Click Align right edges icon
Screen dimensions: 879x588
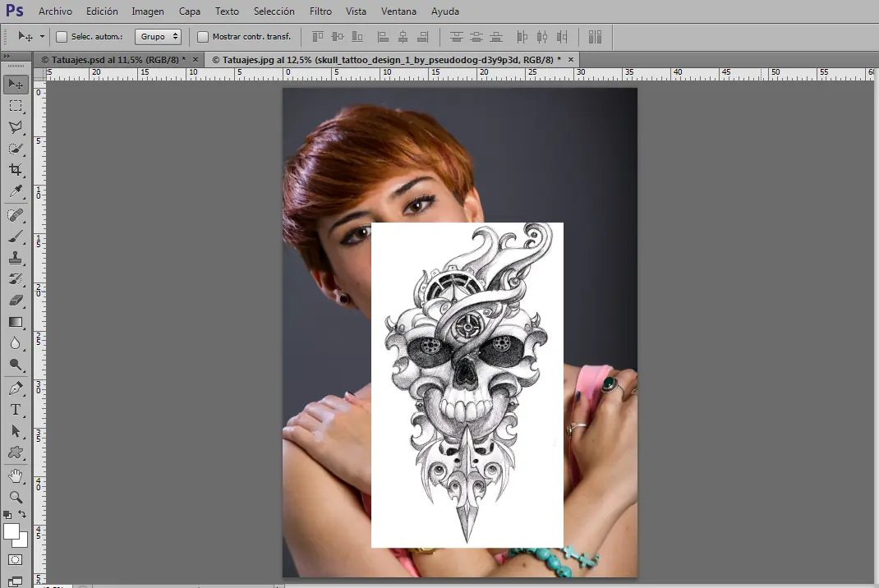423,37
